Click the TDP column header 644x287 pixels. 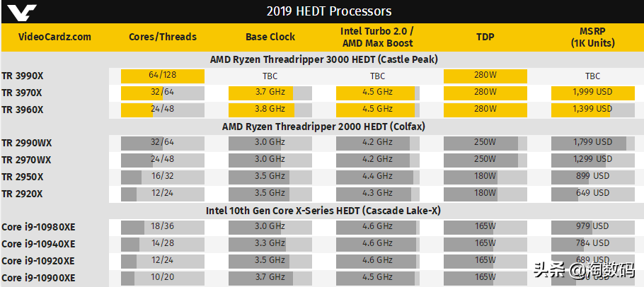(485, 37)
